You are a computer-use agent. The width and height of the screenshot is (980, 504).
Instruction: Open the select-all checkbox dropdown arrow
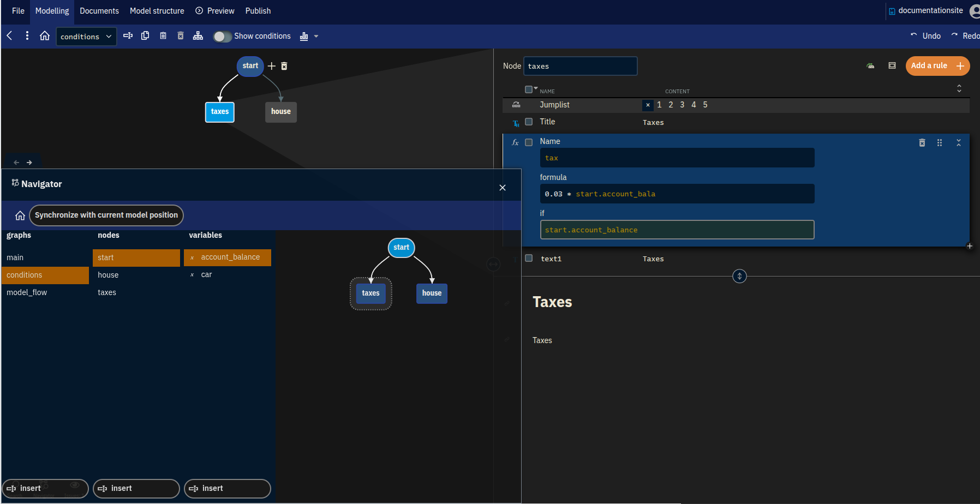point(536,88)
